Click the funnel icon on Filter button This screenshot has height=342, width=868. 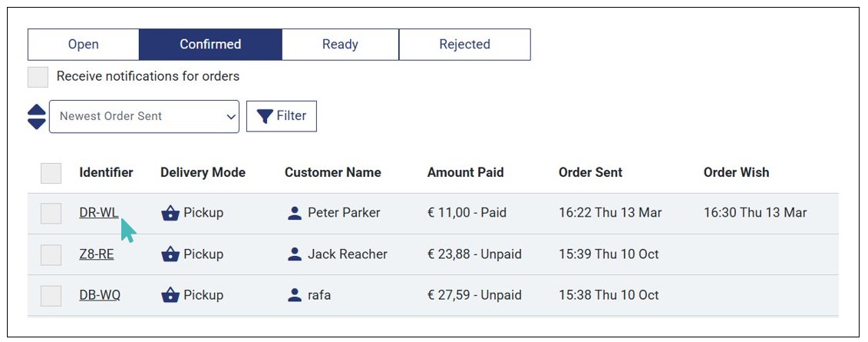tap(265, 116)
